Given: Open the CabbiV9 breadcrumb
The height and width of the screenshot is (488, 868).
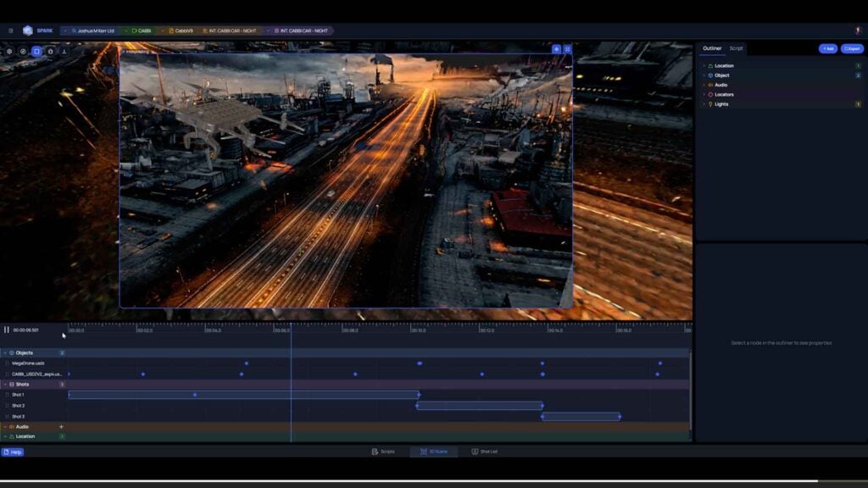Looking at the screenshot, I should click(181, 31).
